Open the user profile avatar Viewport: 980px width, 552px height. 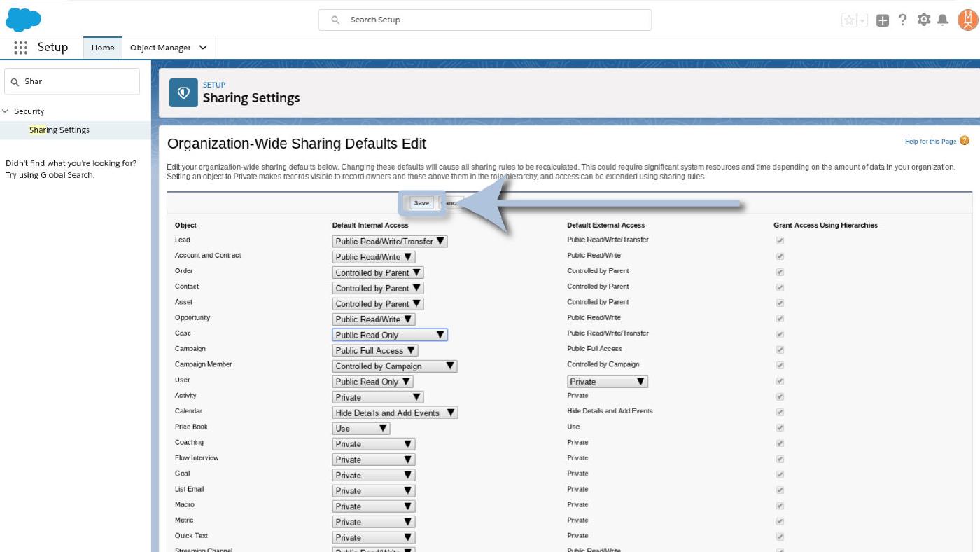coord(967,20)
